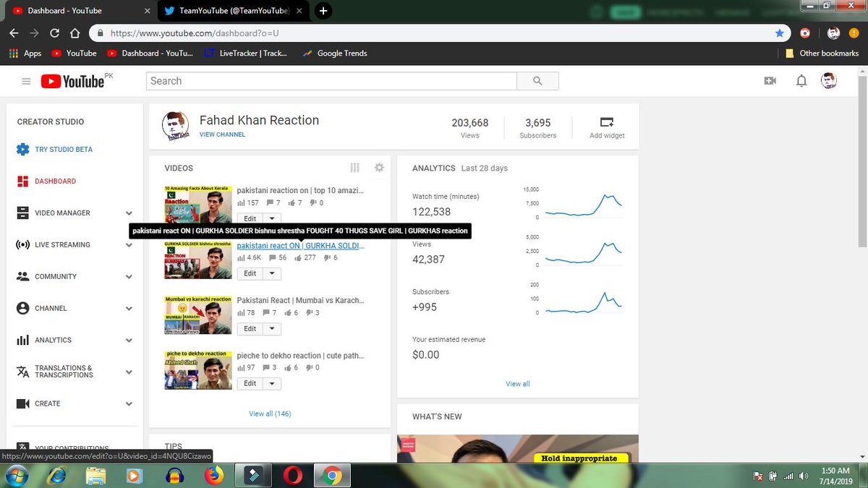Launch Internet Explorer from the taskbar
Image resolution: width=868 pixels, height=488 pixels.
(57, 476)
